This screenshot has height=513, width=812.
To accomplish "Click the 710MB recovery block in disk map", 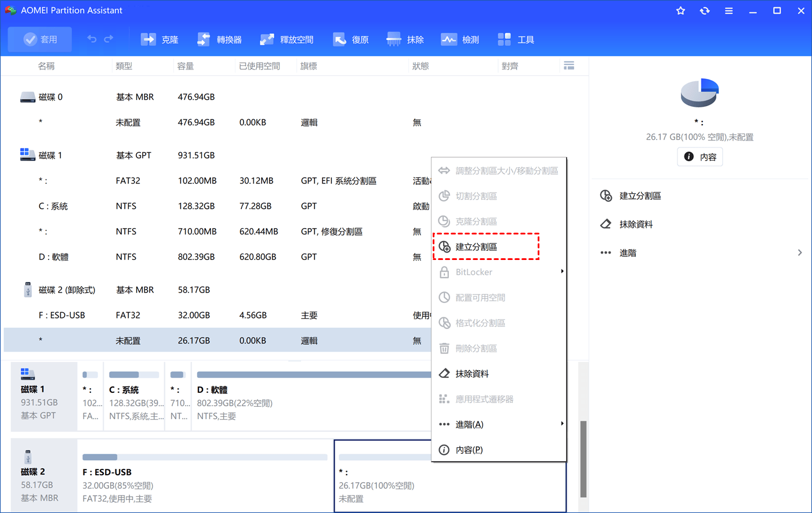I will click(178, 396).
